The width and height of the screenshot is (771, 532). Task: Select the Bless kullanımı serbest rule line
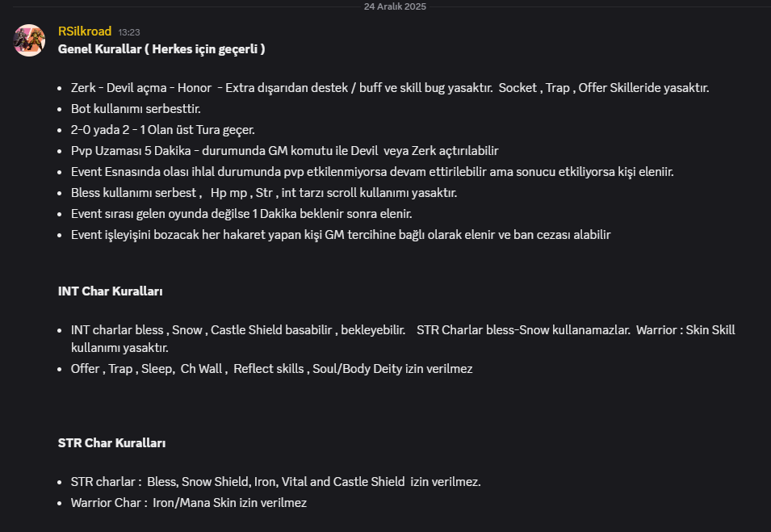tap(264, 193)
